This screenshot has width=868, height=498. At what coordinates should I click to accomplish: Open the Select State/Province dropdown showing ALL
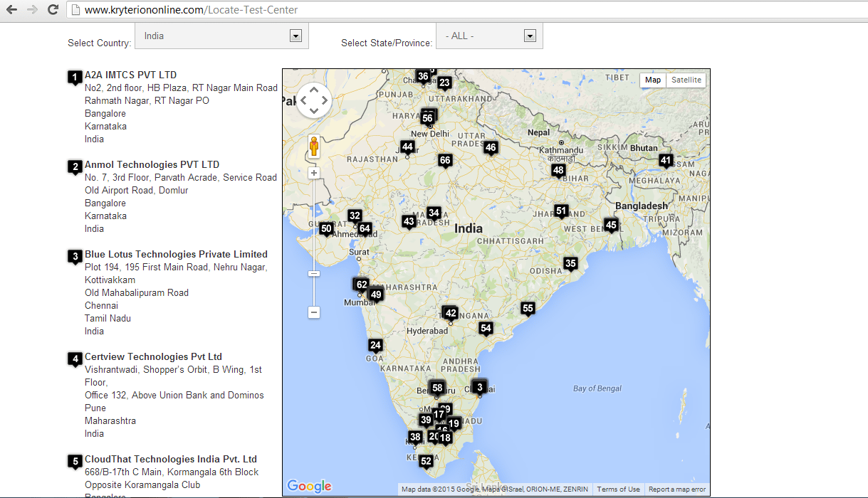(489, 36)
